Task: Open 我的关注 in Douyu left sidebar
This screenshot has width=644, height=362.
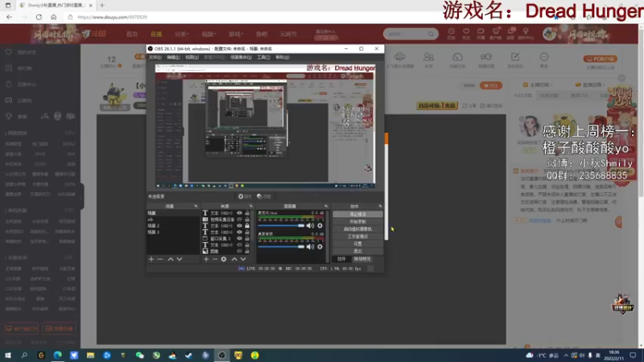Action: pos(22,52)
